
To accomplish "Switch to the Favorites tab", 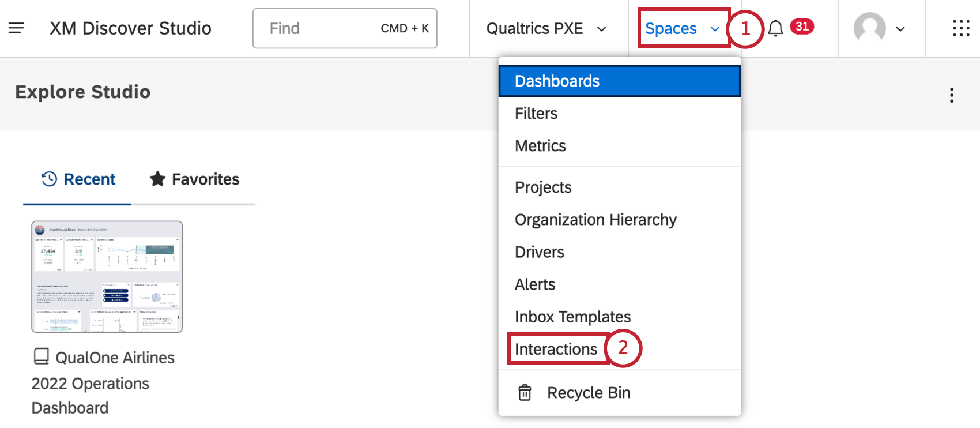I will click(x=194, y=179).
